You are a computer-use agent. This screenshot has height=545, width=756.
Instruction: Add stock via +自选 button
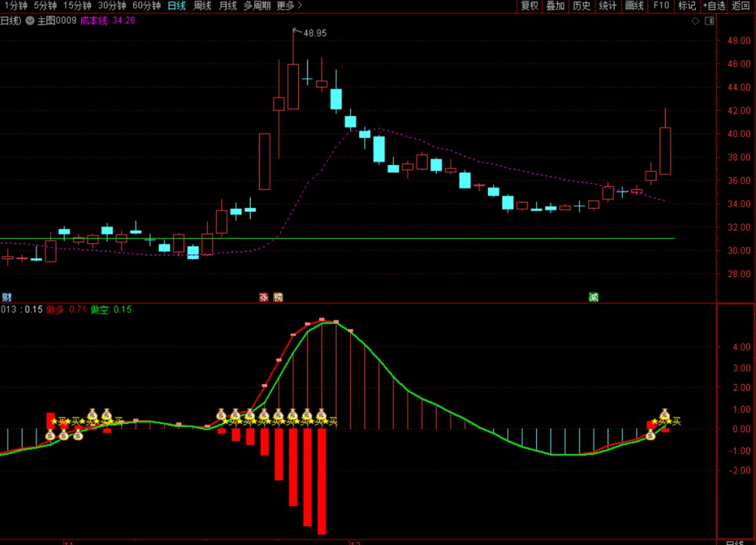coord(714,6)
